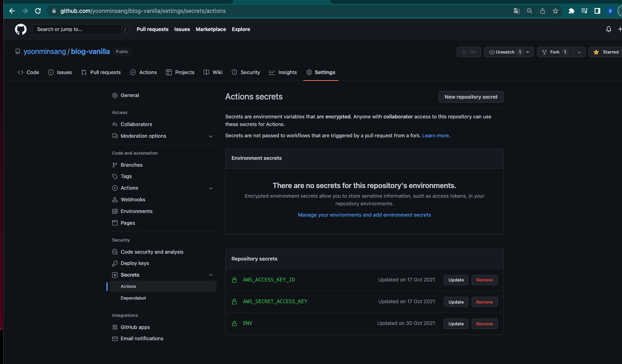This screenshot has height=364, width=622.
Task: Open the blog-vanilla repository link
Action: point(90,52)
